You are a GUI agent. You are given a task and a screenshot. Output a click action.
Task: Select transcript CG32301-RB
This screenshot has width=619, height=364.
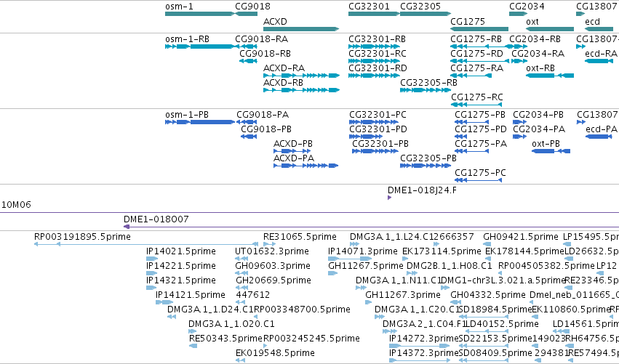pos(374,46)
